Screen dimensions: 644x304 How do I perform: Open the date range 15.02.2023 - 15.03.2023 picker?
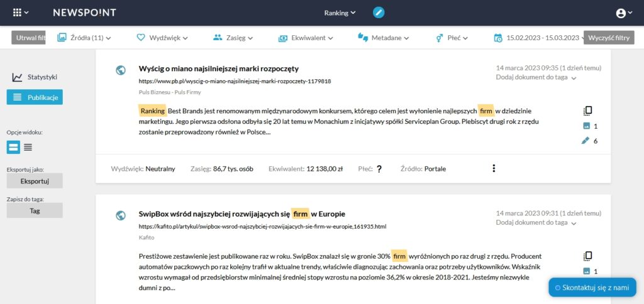pyautogui.click(x=538, y=38)
